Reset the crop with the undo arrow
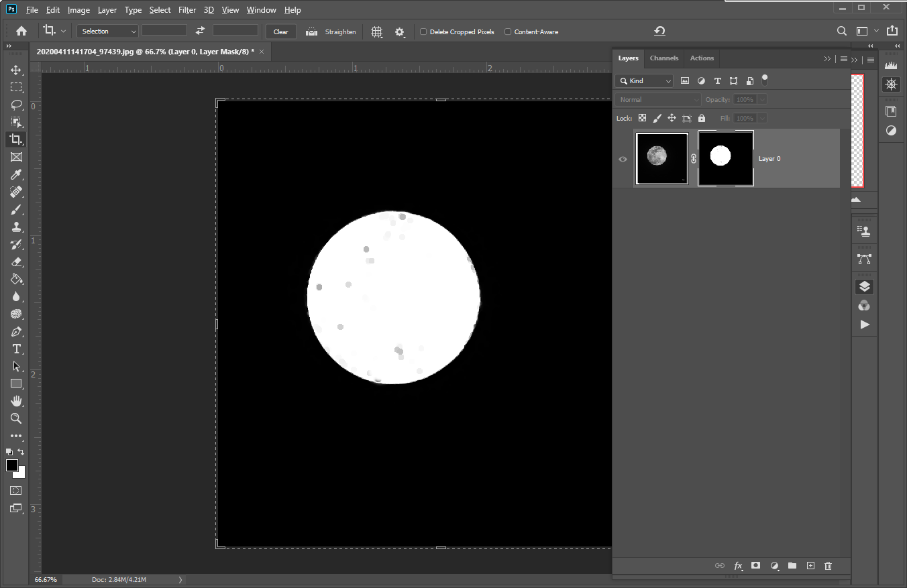Screen dimensions: 907x588 click(659, 31)
